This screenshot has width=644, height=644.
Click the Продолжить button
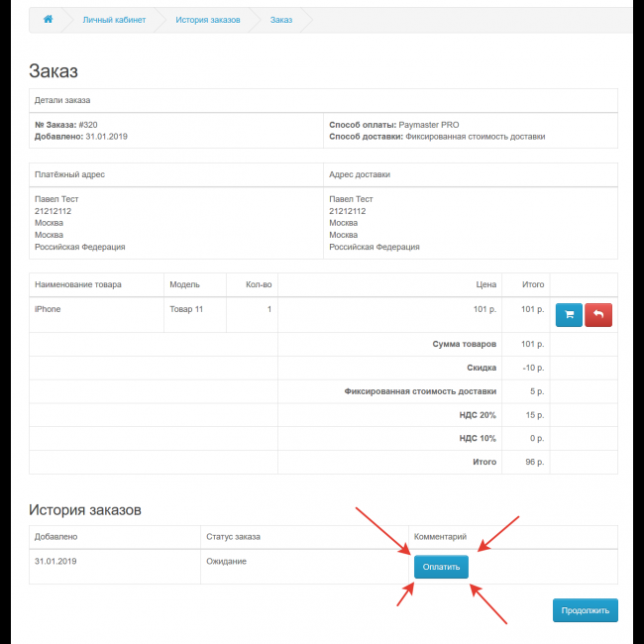point(585,610)
